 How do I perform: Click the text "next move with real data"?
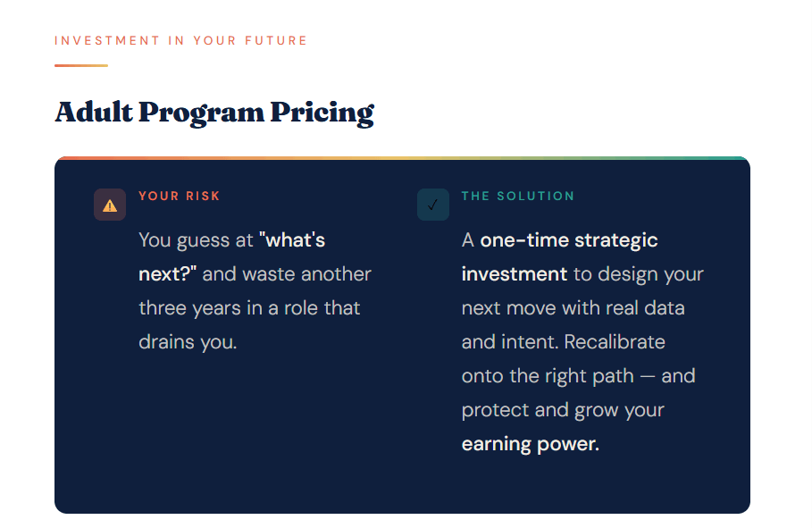(573, 308)
